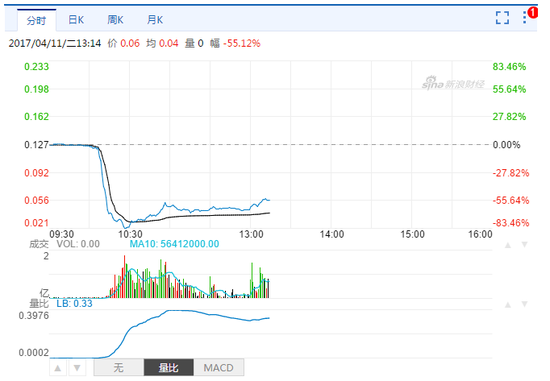Click the down arrow beside the 量比 panel
The height and width of the screenshot is (381, 550).
(524, 305)
